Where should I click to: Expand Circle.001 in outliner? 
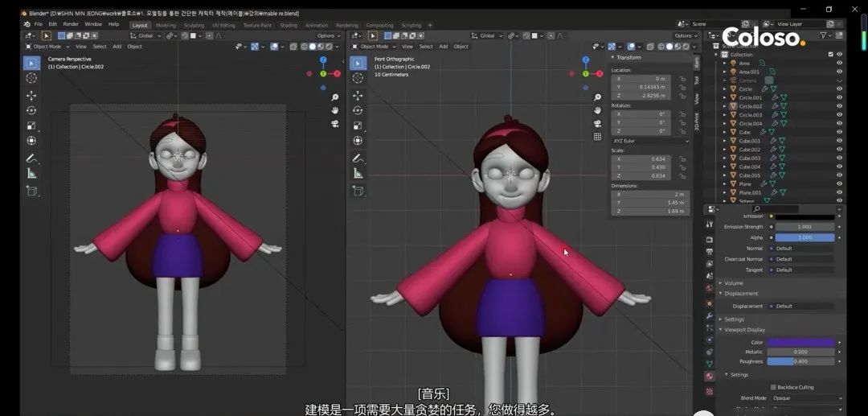tap(725, 97)
